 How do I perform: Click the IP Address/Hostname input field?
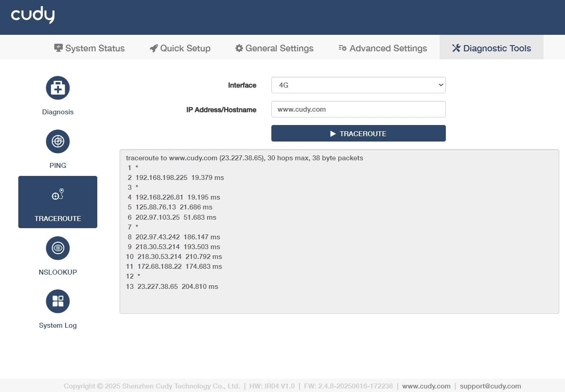click(x=358, y=109)
